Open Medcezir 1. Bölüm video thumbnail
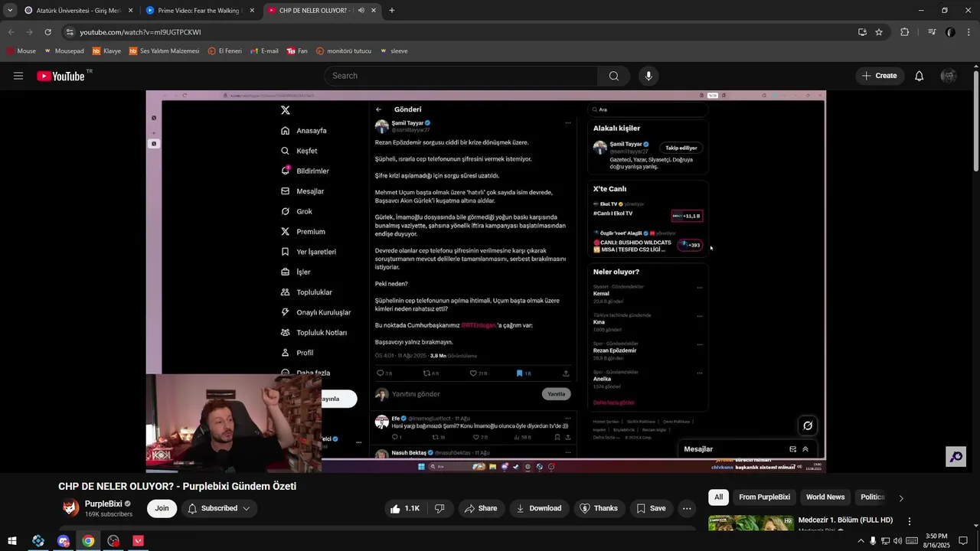This screenshot has height=551, width=980. tap(751, 523)
